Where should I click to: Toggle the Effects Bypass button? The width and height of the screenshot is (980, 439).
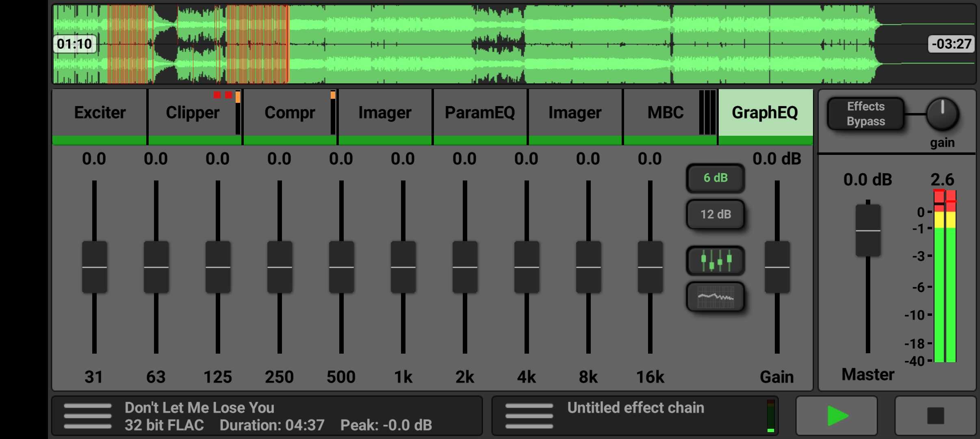tap(865, 114)
